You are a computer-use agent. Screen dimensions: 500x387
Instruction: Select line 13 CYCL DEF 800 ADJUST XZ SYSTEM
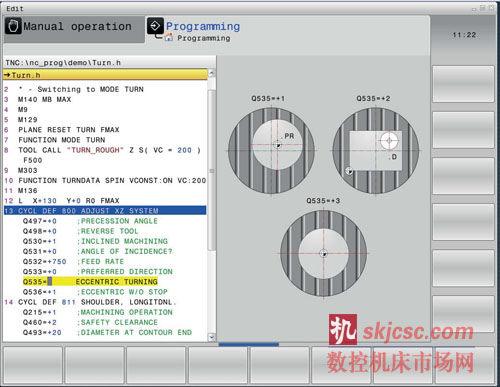[105, 211]
